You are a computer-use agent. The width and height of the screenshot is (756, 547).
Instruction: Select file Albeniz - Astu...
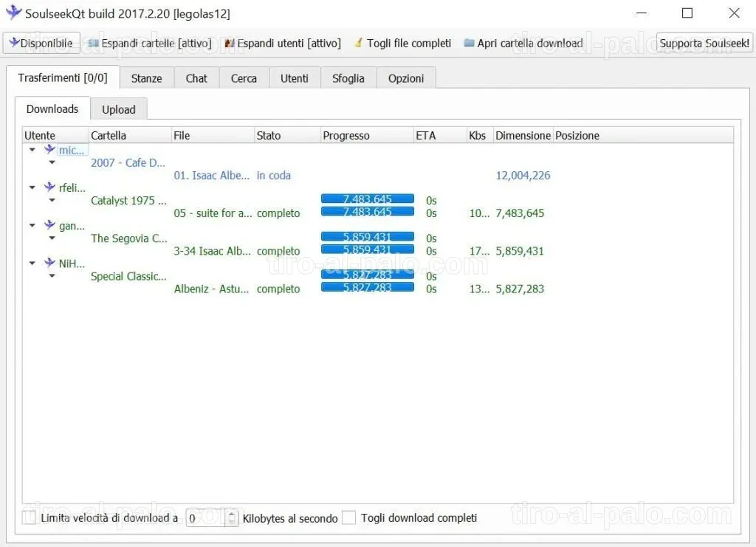(211, 289)
